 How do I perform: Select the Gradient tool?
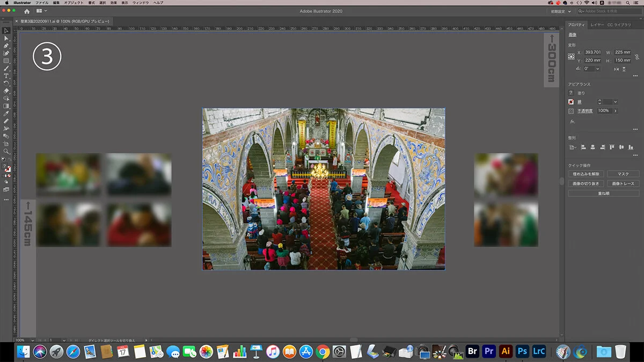6,106
